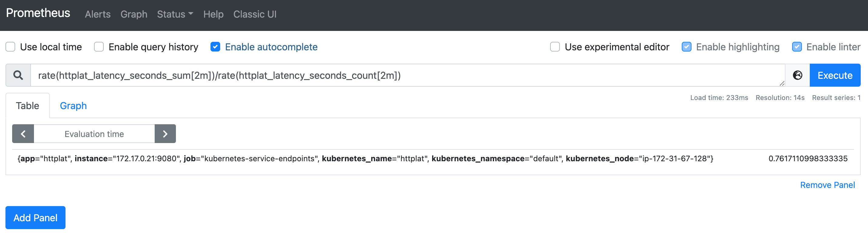This screenshot has width=868, height=237.
Task: Click the Load time: 233ms text
Action: pos(719,98)
